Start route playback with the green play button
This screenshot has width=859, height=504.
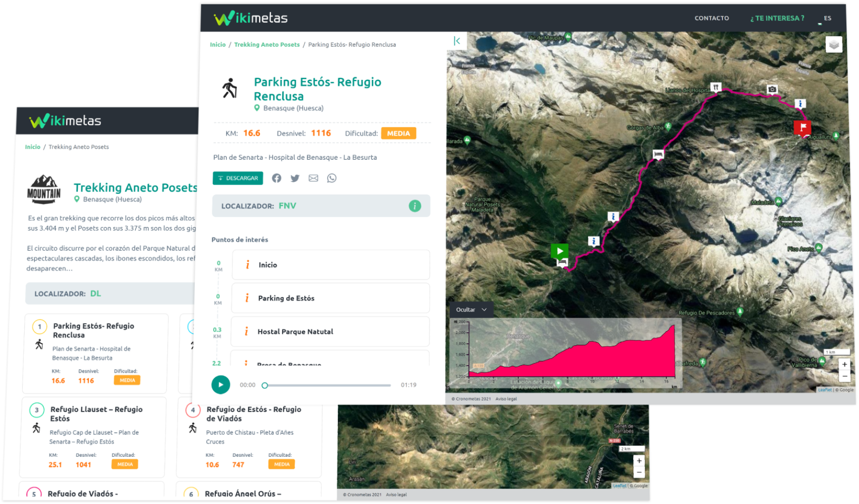point(221,385)
